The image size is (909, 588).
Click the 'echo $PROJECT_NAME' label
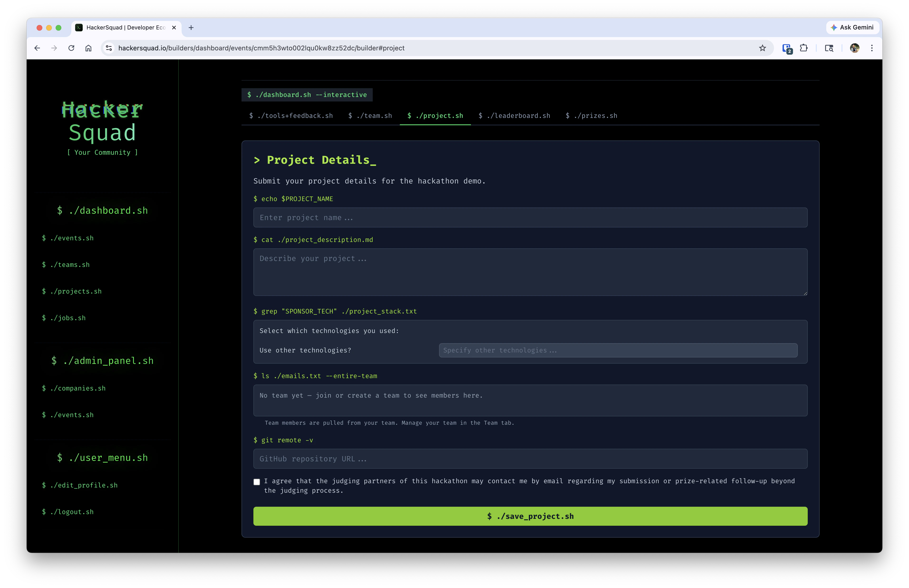point(293,199)
